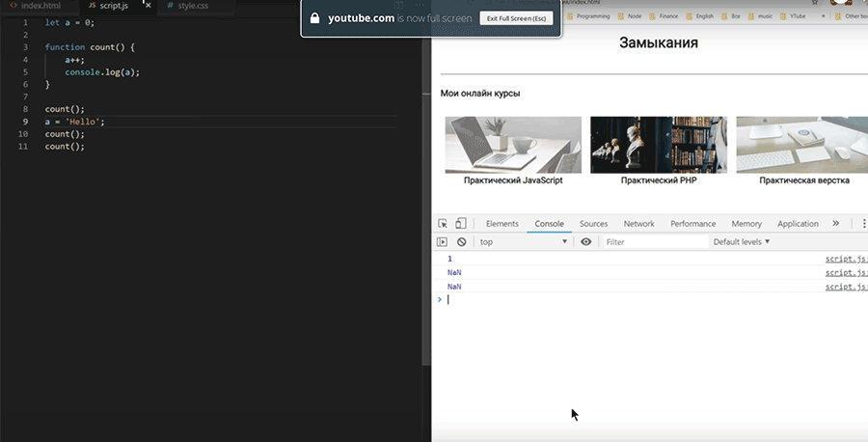Open the Other bookmarks folder
Screen dimensions: 868x442
pyautogui.click(x=852, y=16)
